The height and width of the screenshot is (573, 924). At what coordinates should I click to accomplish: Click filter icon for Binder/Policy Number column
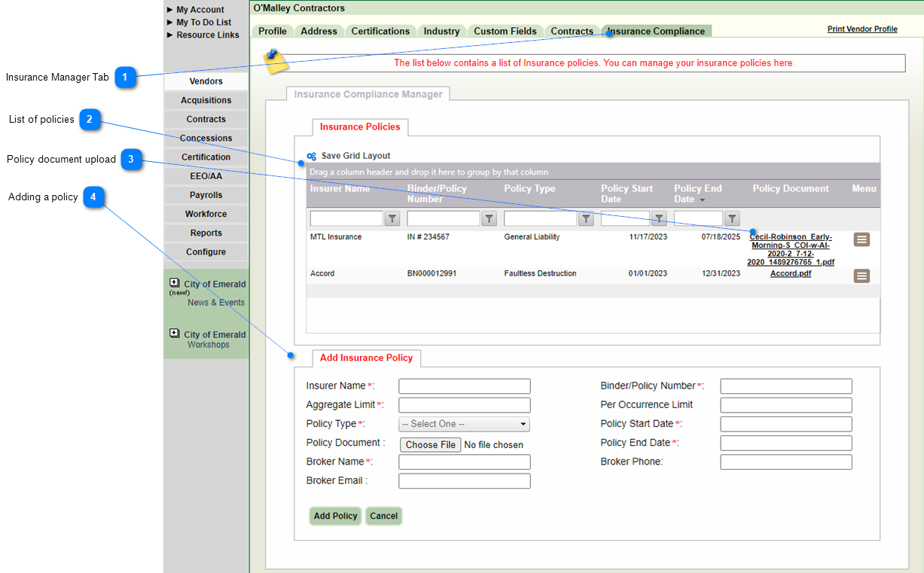(x=489, y=219)
